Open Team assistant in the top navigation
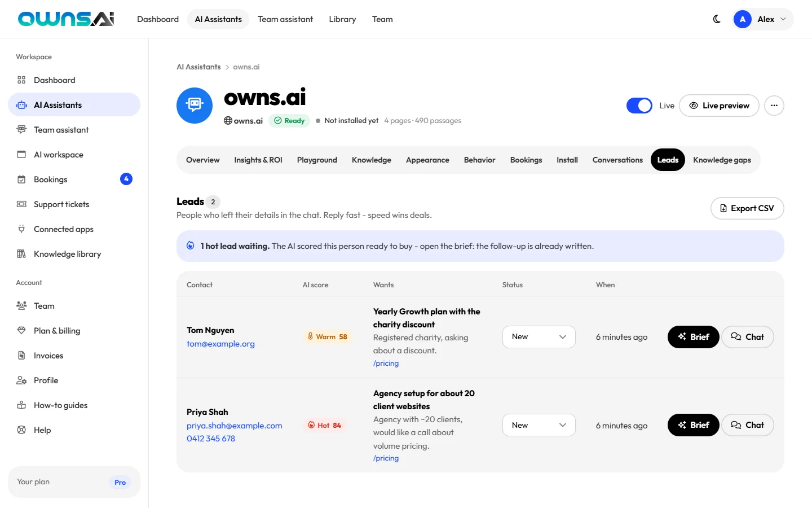812x508 pixels. point(285,19)
